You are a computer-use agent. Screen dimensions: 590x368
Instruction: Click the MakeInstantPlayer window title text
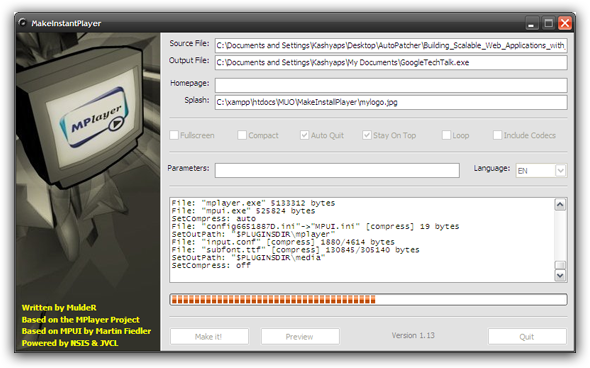[x=66, y=23]
